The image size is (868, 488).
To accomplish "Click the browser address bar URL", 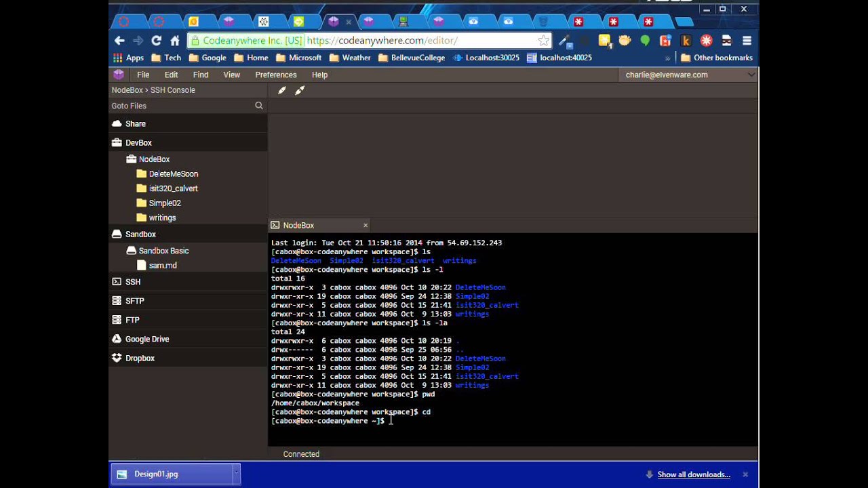I will (x=382, y=41).
